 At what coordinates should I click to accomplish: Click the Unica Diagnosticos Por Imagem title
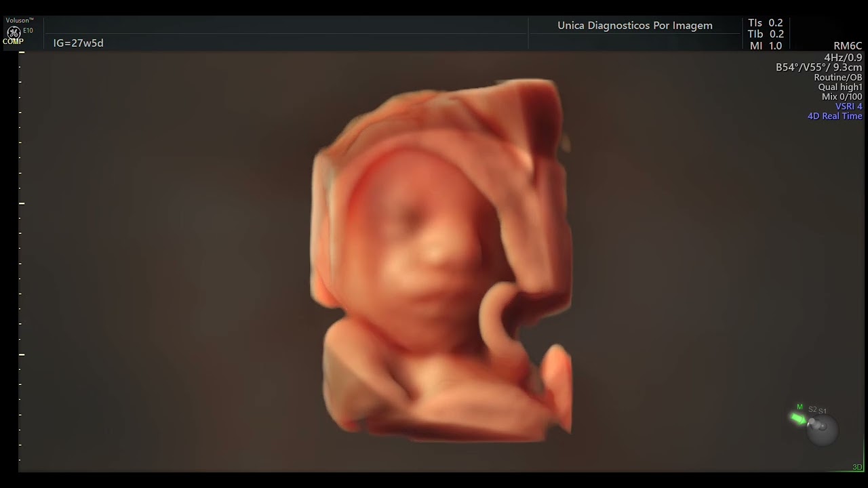click(635, 26)
